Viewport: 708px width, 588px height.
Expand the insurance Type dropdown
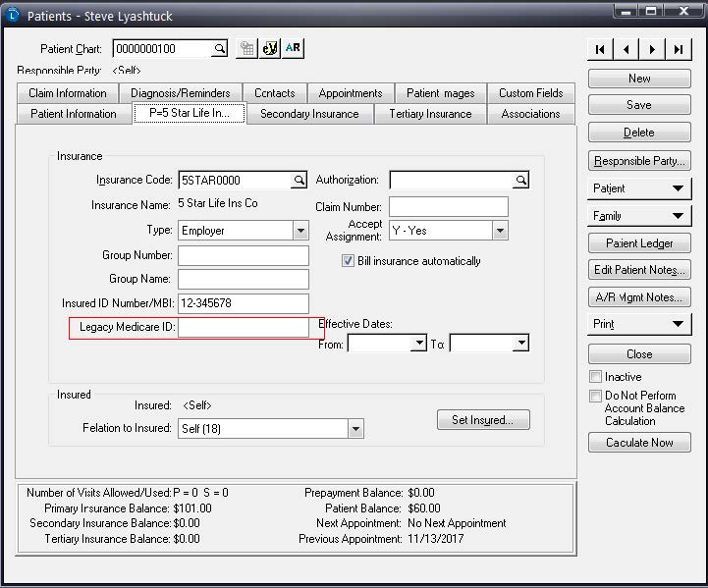click(x=300, y=231)
